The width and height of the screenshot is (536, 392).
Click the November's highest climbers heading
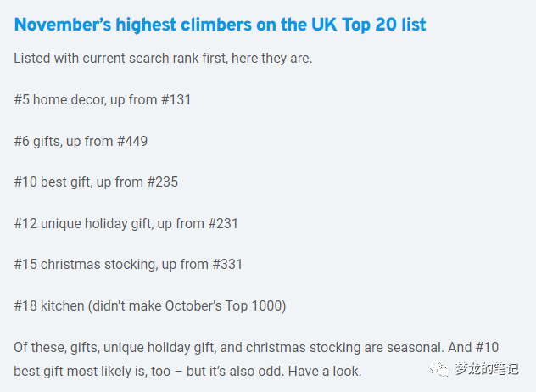[221, 25]
